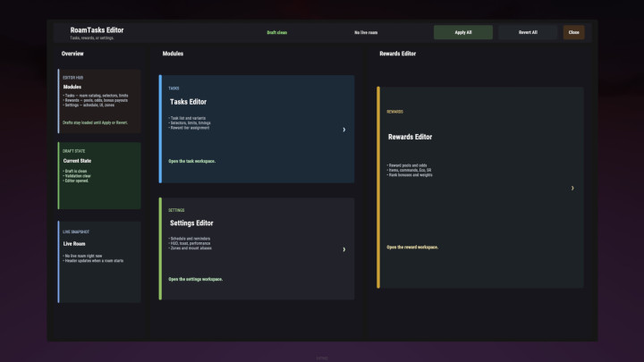Open the Tasks Editor chevron arrow
The width and height of the screenshot is (644, 362).
344,130
